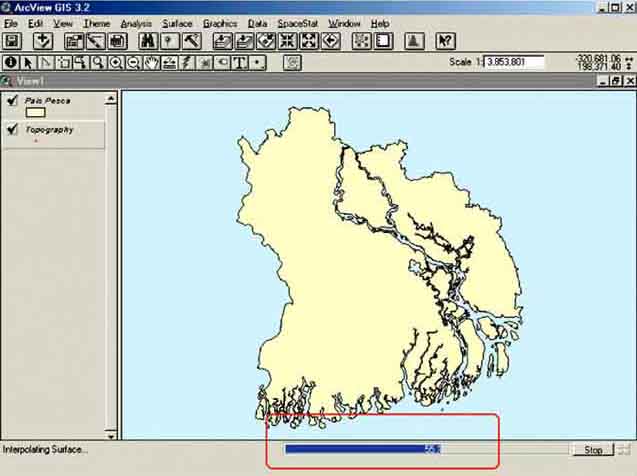Click the Save Project toolbar icon
The width and height of the screenshot is (637, 476).
[x=12, y=41]
